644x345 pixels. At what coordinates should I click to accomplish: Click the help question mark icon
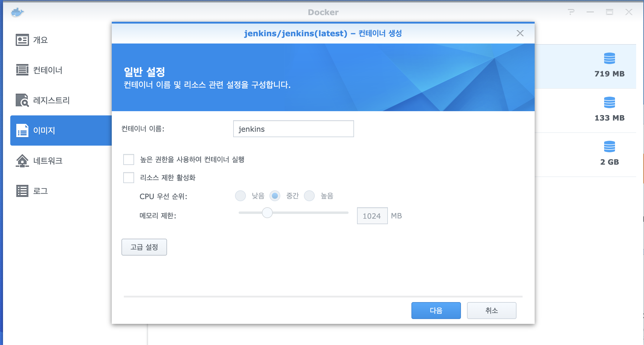571,12
